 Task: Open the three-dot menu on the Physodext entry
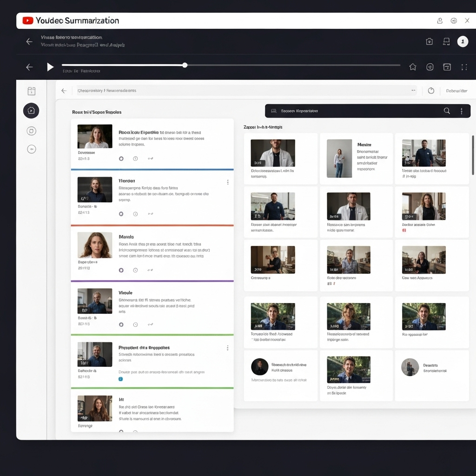click(x=227, y=348)
